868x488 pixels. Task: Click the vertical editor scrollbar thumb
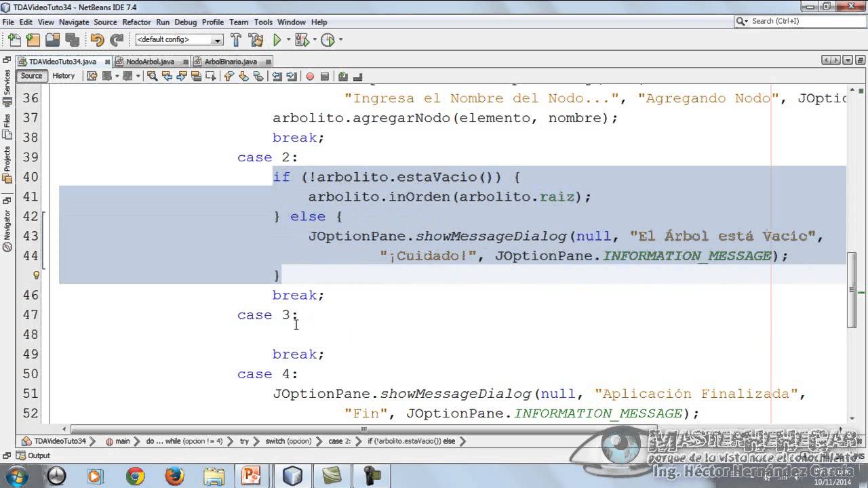coord(852,290)
